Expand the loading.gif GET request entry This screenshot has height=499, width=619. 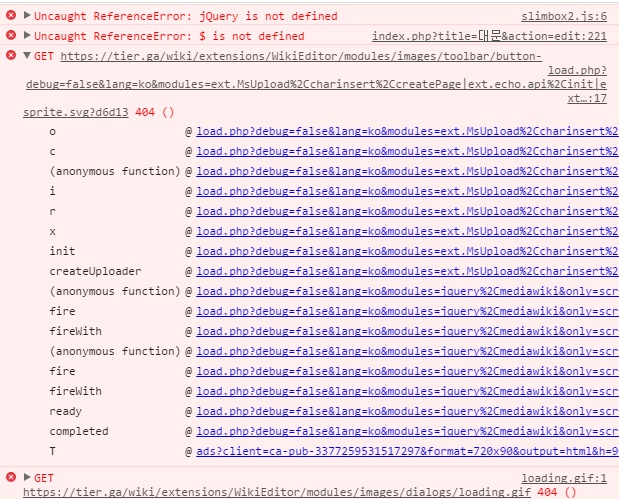[27, 478]
